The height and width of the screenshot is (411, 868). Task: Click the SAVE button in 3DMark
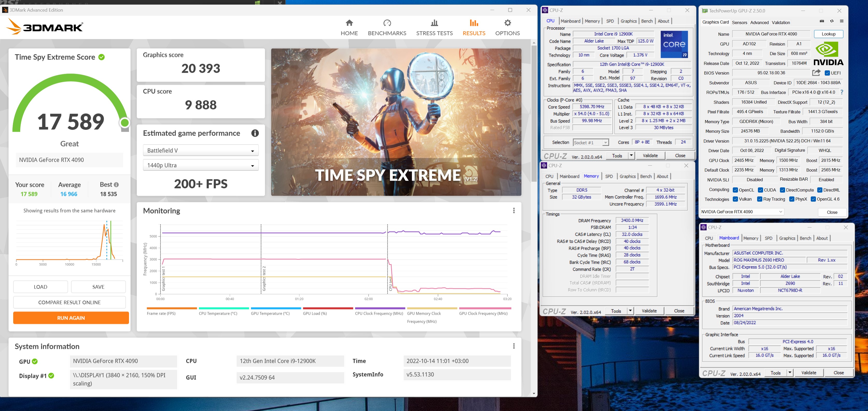[x=98, y=287]
